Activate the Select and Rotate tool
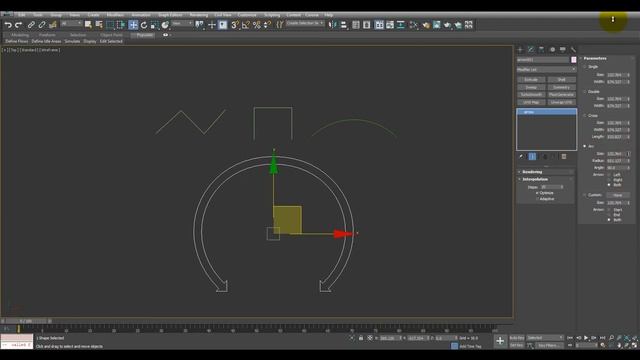 (x=144, y=25)
